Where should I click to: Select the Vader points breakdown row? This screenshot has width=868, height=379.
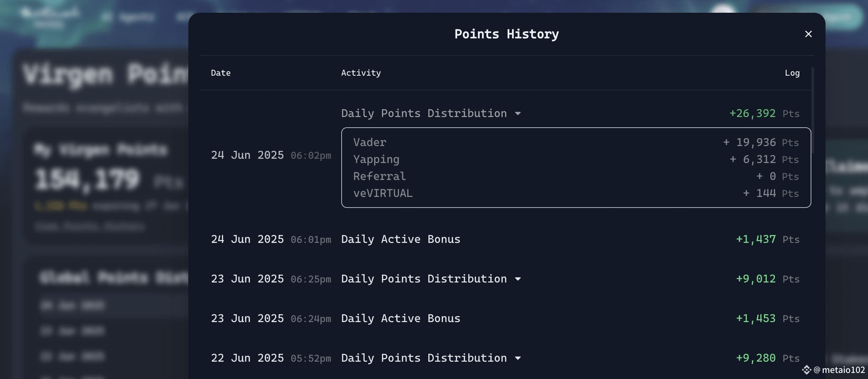tap(576, 142)
